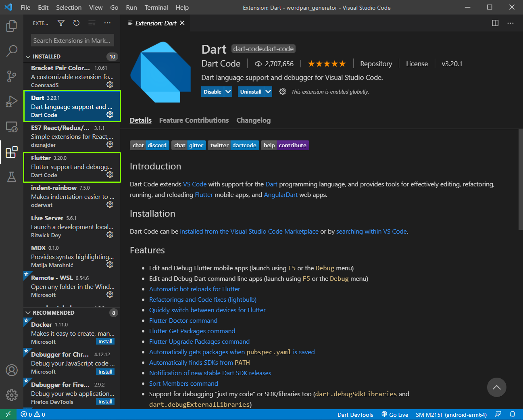Open the chat gitter badge
The height and width of the screenshot is (420, 523).
(x=189, y=145)
